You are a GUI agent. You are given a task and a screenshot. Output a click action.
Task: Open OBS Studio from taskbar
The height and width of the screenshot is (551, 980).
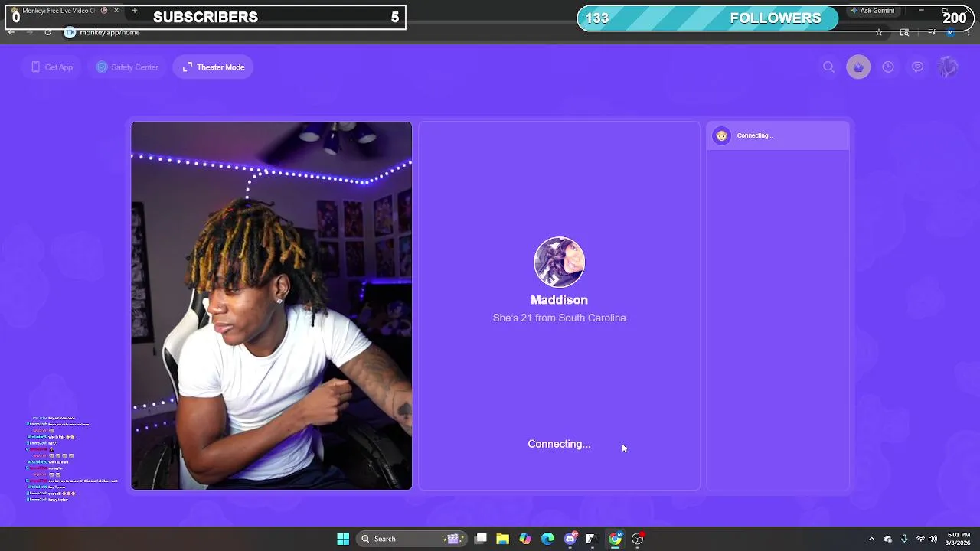point(637,539)
